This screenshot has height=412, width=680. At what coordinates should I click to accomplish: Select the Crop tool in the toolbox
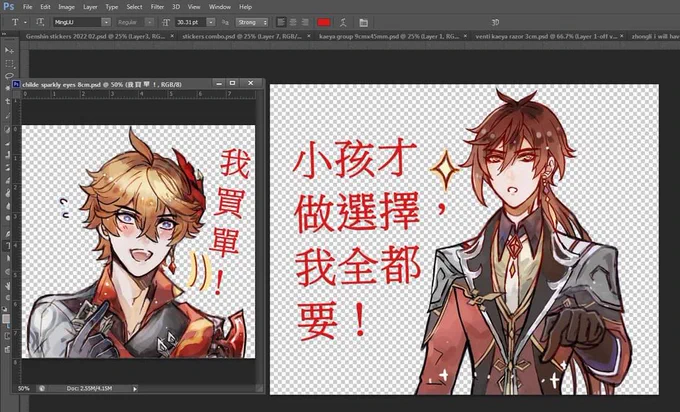click(8, 101)
